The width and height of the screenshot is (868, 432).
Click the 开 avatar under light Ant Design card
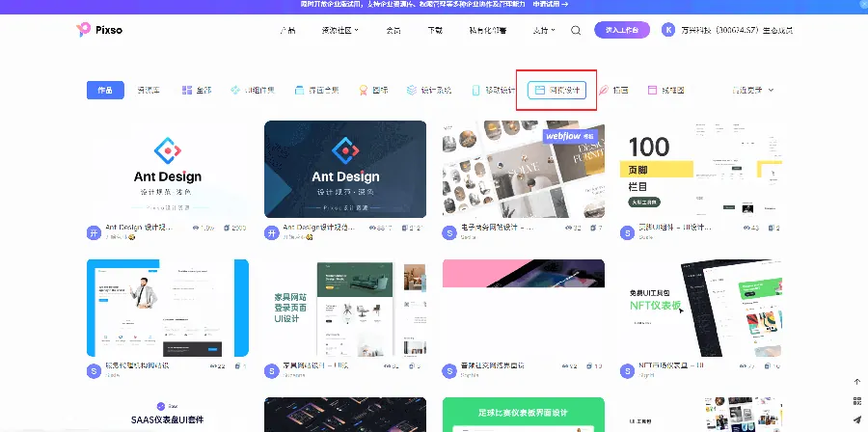[94, 232]
